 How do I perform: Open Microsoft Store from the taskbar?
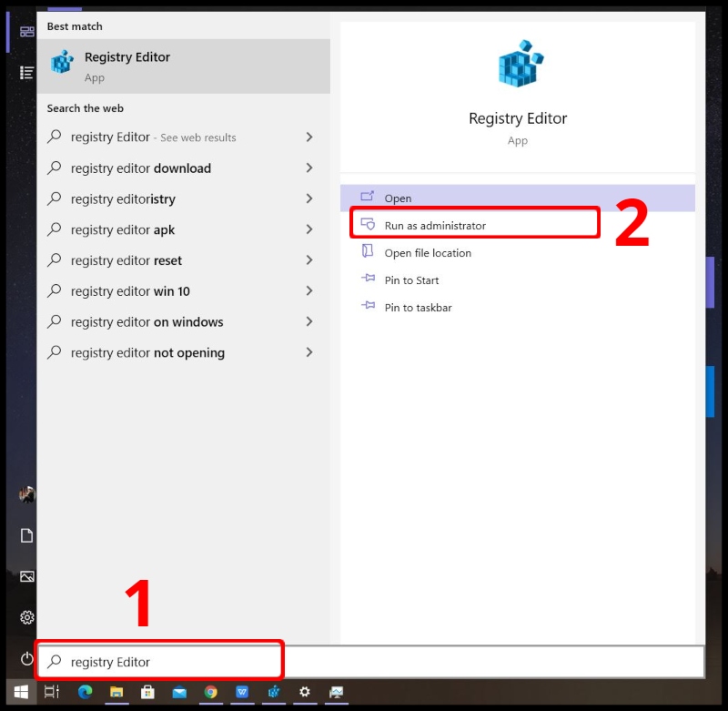(147, 692)
